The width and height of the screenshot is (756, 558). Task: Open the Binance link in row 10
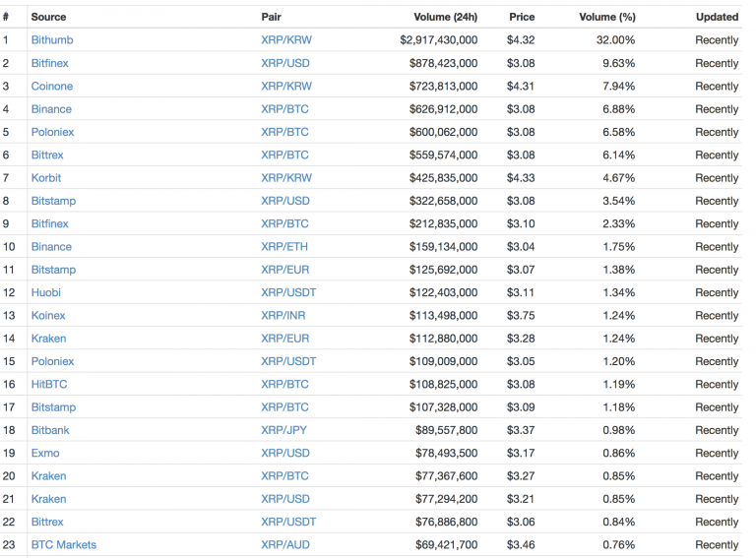click(x=51, y=247)
